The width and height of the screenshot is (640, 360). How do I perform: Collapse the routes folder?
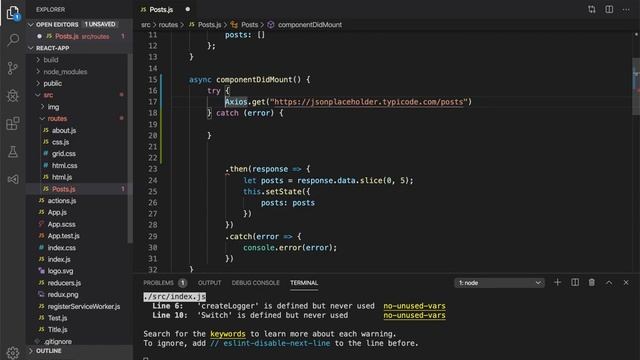pyautogui.click(x=57, y=119)
